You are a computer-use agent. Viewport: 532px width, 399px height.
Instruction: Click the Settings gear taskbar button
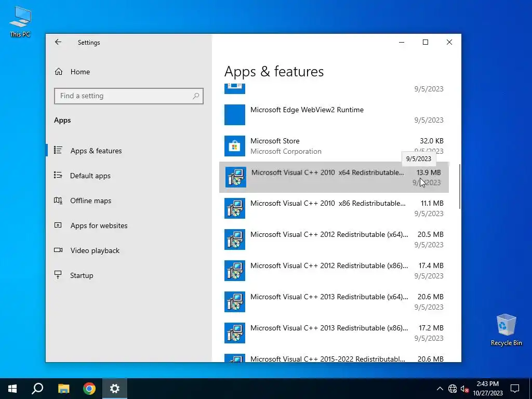pyautogui.click(x=115, y=389)
